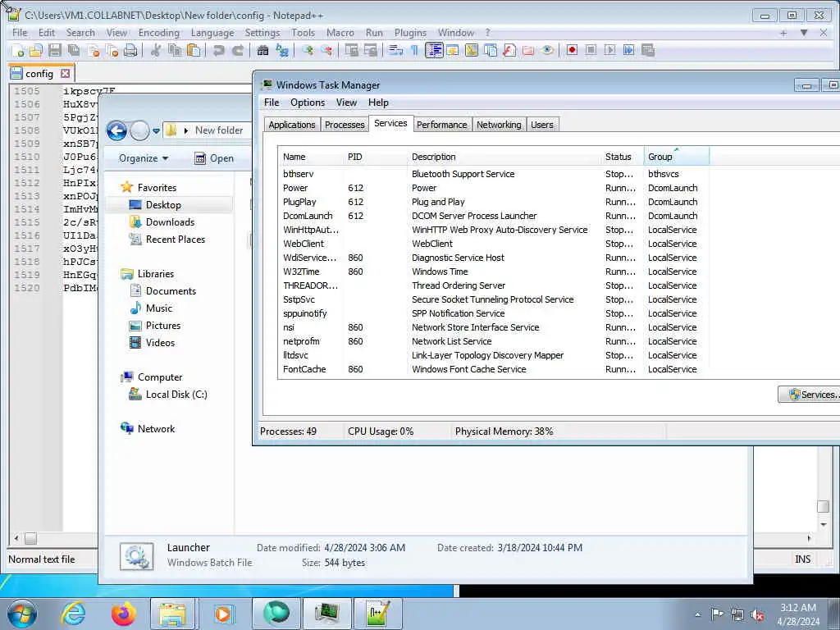Click the Open button in Explorer toolbar
Image resolution: width=840 pixels, height=630 pixels.
click(x=214, y=158)
